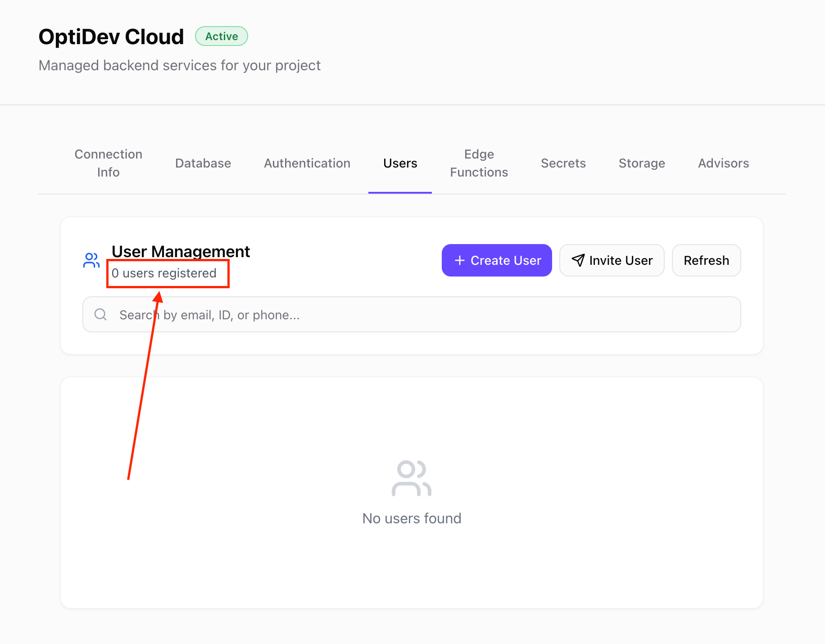825x644 pixels.
Task: Click the Refresh button
Action: 706,260
